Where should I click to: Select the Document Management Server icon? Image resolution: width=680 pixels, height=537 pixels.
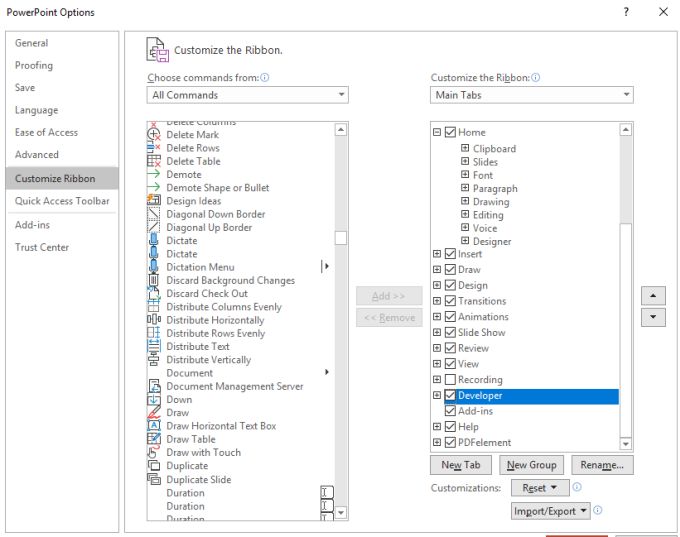coord(154,386)
